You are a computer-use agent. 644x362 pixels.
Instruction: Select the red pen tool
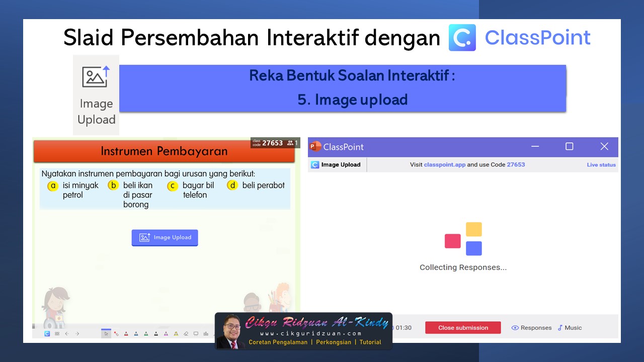pyautogui.click(x=126, y=333)
